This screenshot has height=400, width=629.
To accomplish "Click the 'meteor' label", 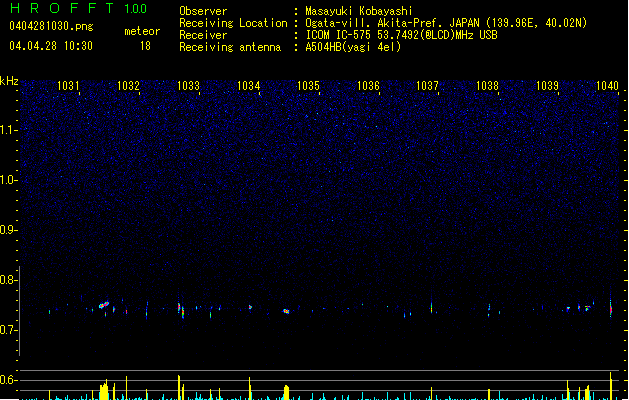I will [142, 31].
